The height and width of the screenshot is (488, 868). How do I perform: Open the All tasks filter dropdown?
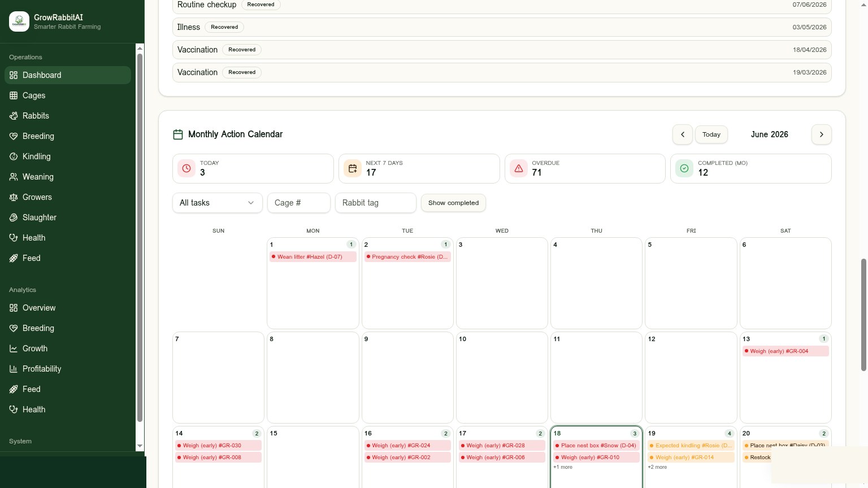point(218,203)
